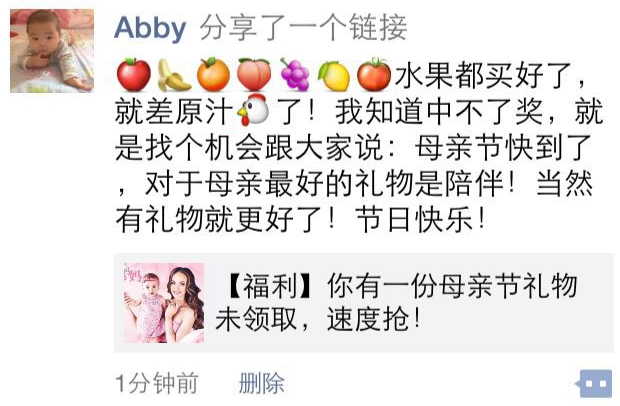Screen dimensions: 620x406
Task: Open the shared link card 【福利】
Action: click(x=364, y=303)
